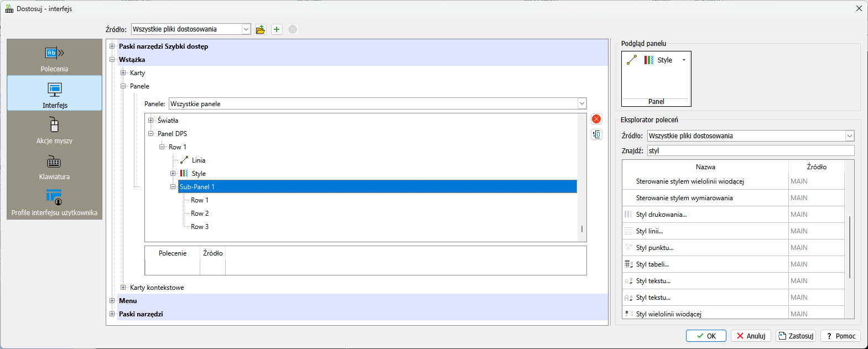Select Row 2 under Sub-Panel 1

200,213
